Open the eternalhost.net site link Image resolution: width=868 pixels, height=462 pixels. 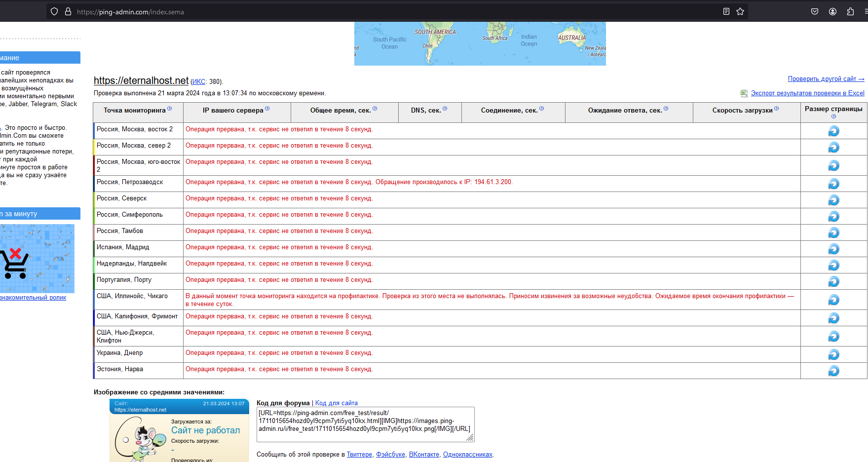coord(141,80)
